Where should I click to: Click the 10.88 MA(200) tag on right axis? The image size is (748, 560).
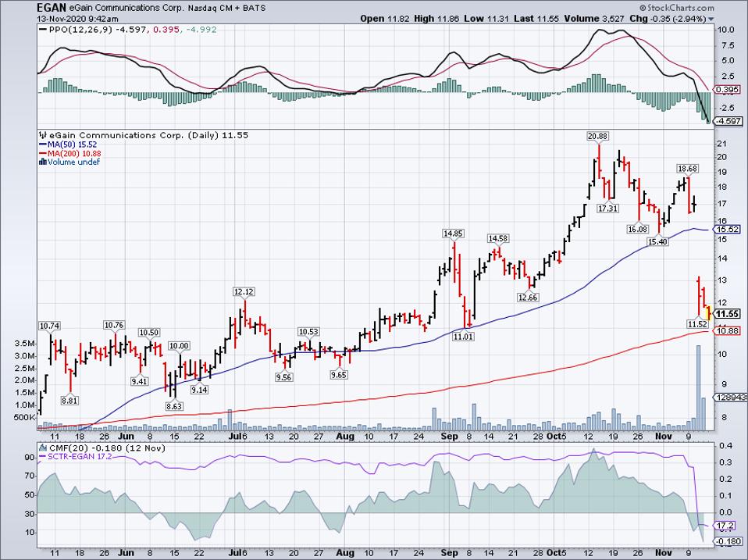[x=728, y=330]
